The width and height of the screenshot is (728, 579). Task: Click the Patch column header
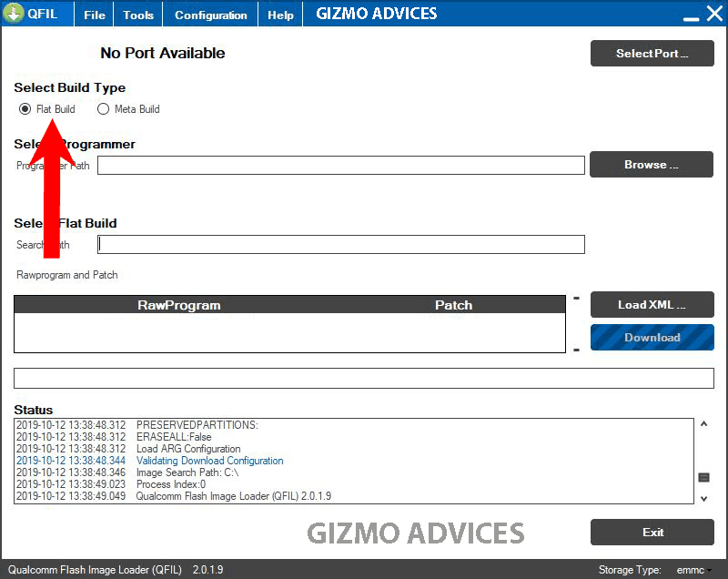click(x=453, y=305)
